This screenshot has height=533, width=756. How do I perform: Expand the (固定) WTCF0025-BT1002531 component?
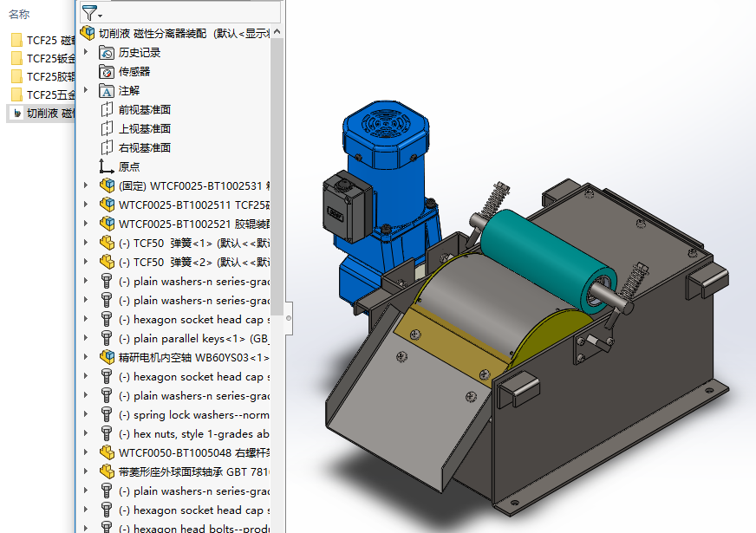pos(86,185)
